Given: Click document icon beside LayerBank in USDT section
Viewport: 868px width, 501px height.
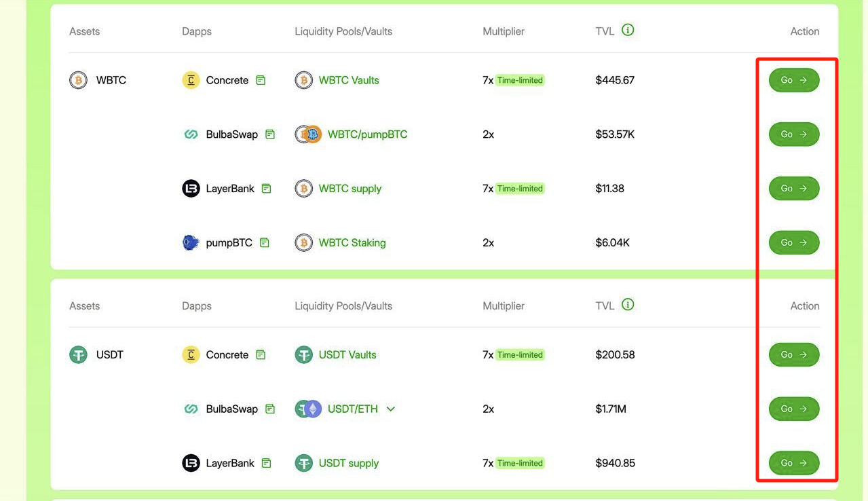Looking at the screenshot, I should click(x=266, y=463).
